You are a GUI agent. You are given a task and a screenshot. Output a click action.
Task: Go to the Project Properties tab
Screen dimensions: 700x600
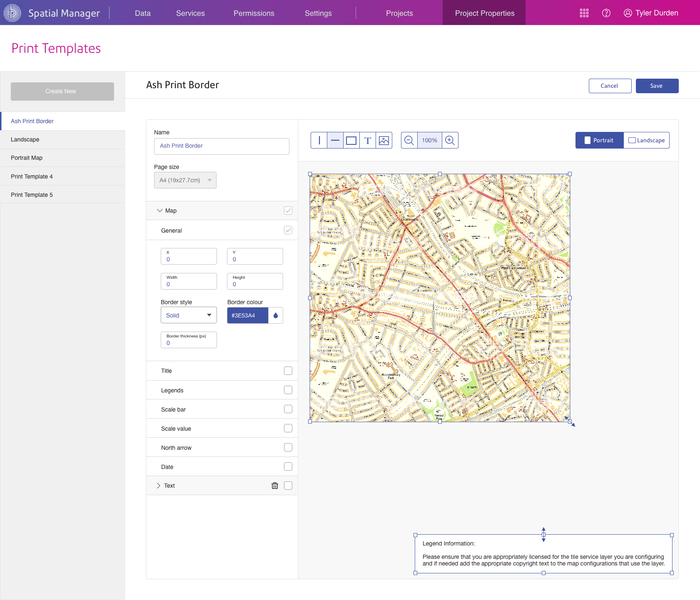tap(484, 13)
